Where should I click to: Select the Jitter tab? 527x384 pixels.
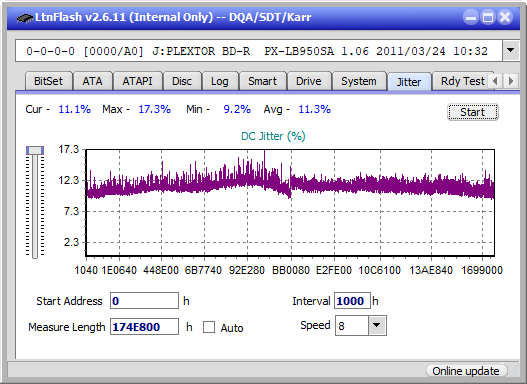[x=409, y=82]
